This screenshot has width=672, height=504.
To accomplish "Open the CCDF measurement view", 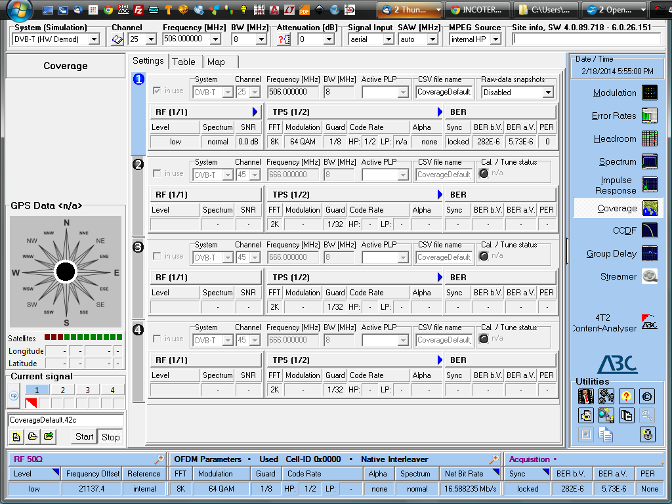I will pos(624,231).
